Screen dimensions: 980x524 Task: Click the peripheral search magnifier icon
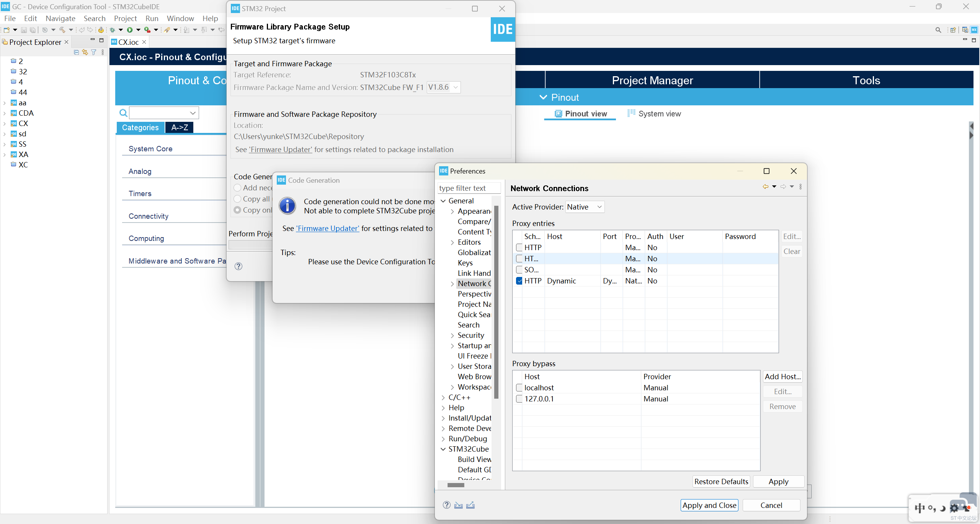click(123, 113)
